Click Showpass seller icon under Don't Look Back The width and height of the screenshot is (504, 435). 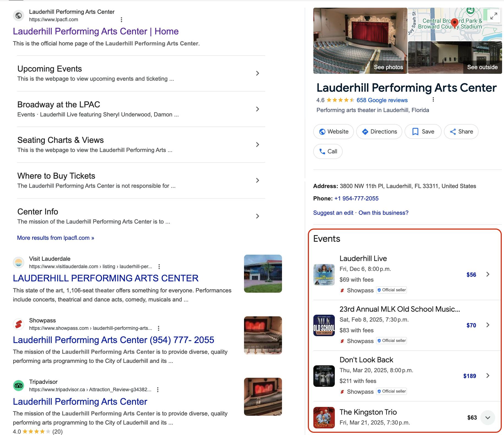[342, 392]
